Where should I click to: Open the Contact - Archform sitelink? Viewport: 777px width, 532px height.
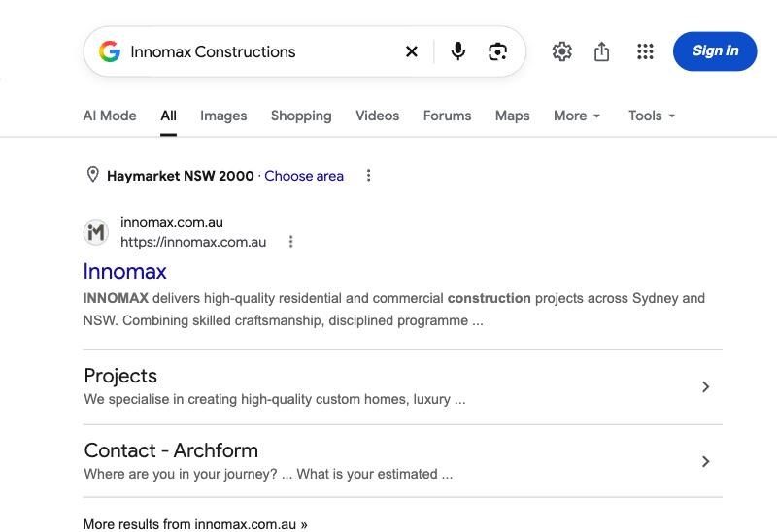tap(171, 450)
